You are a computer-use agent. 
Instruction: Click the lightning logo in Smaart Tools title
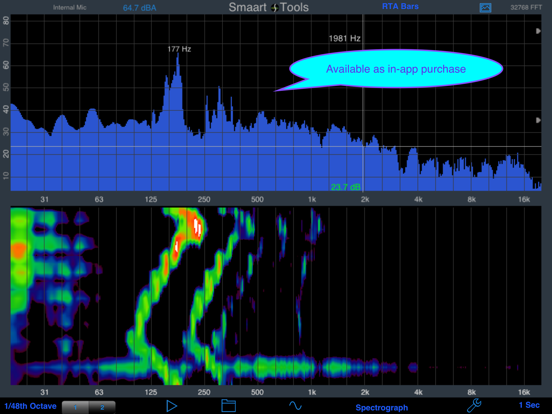coord(275,7)
